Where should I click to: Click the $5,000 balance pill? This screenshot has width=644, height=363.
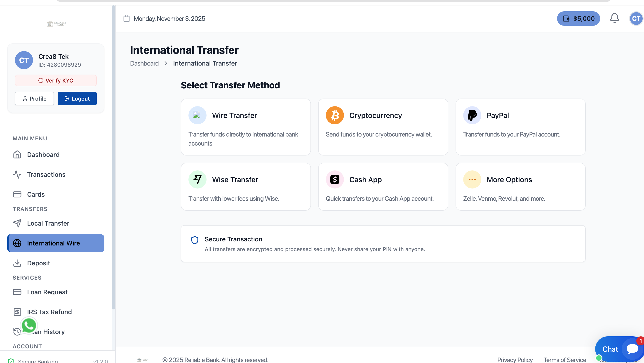[578, 19]
